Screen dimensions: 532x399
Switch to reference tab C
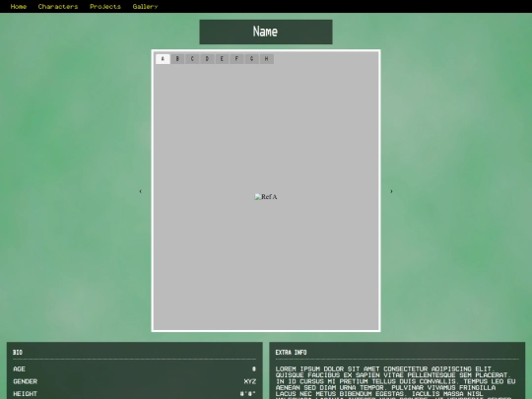coord(192,59)
